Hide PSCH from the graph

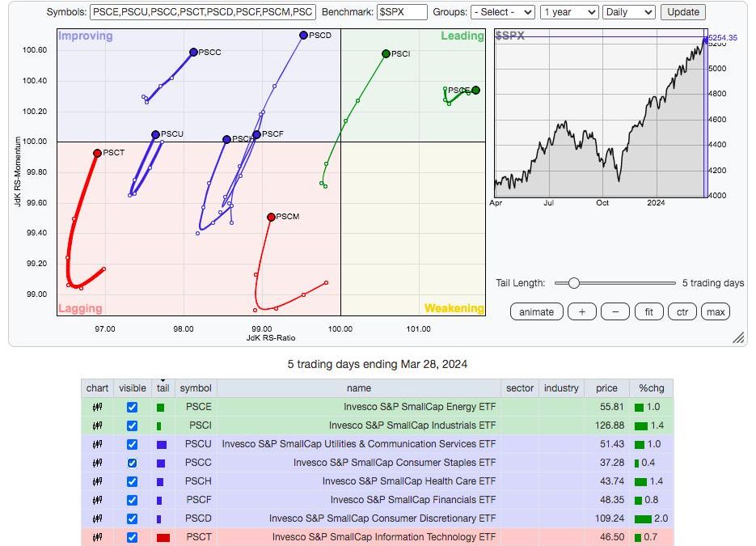click(x=132, y=481)
